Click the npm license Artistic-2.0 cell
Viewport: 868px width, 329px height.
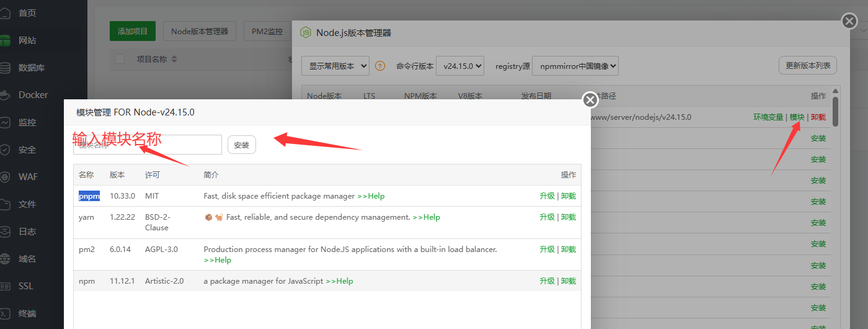click(164, 281)
